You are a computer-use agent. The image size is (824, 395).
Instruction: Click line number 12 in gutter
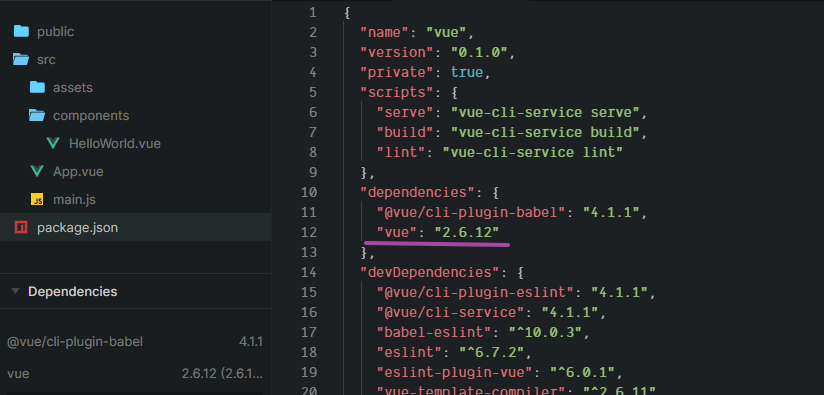pyautogui.click(x=309, y=232)
